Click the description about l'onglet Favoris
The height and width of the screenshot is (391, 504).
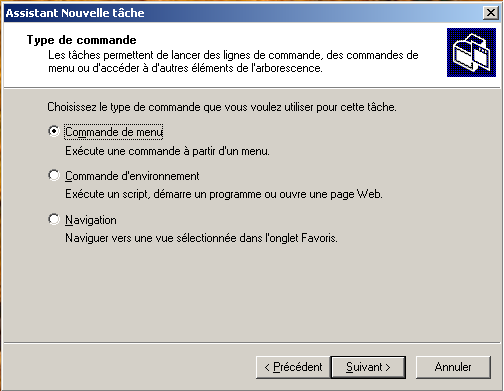(x=201, y=238)
